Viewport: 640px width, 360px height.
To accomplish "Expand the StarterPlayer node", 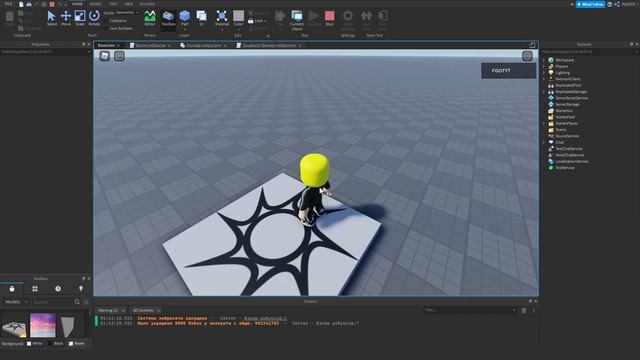I will pos(544,123).
